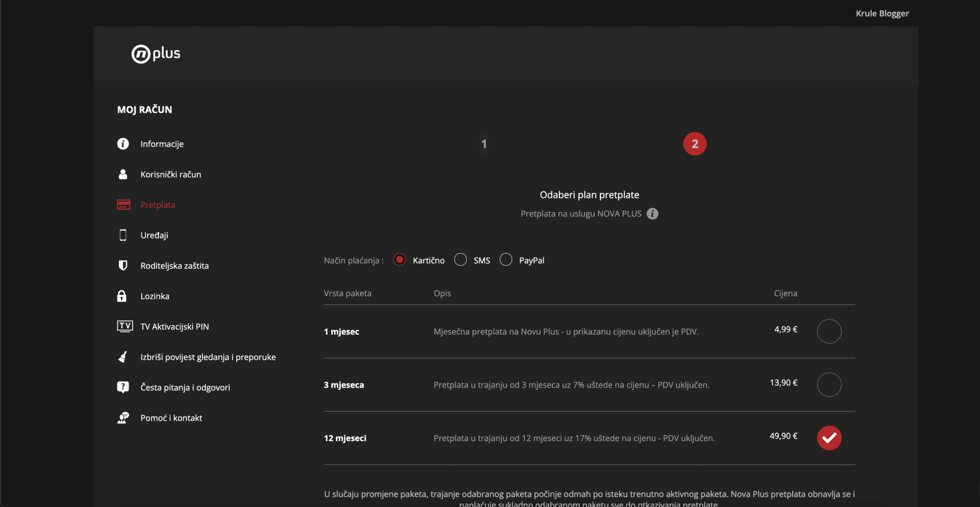Click the Lozinka padlock icon
The width and height of the screenshot is (980, 507).
[x=122, y=296]
